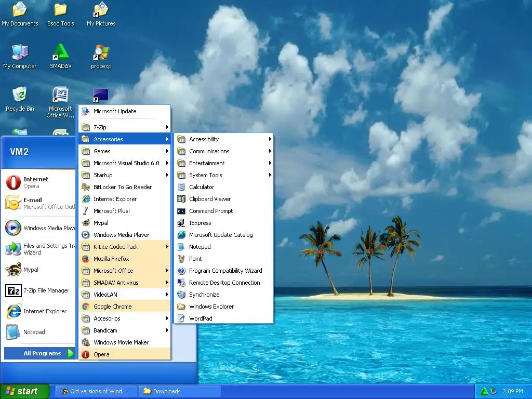This screenshot has width=532, height=399.
Task: Launch IExpress from Accessories
Action: [x=223, y=223]
